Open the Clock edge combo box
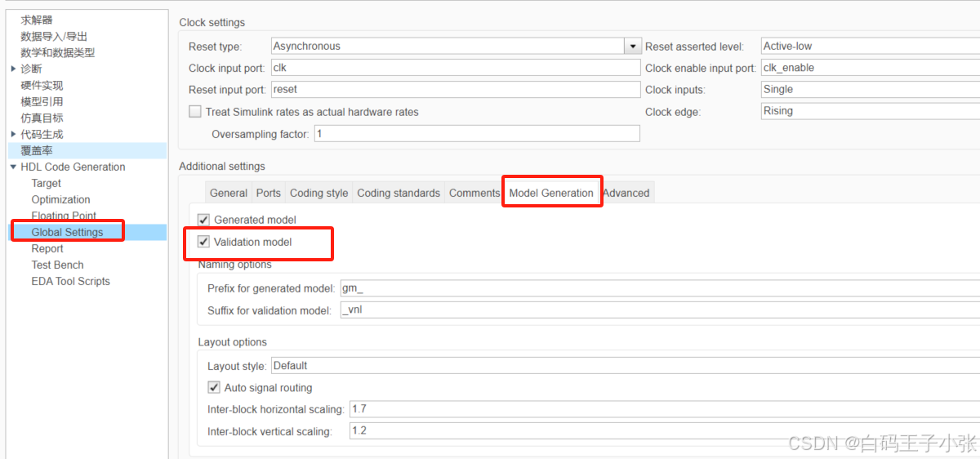The height and width of the screenshot is (459, 980). pyautogui.click(x=871, y=111)
